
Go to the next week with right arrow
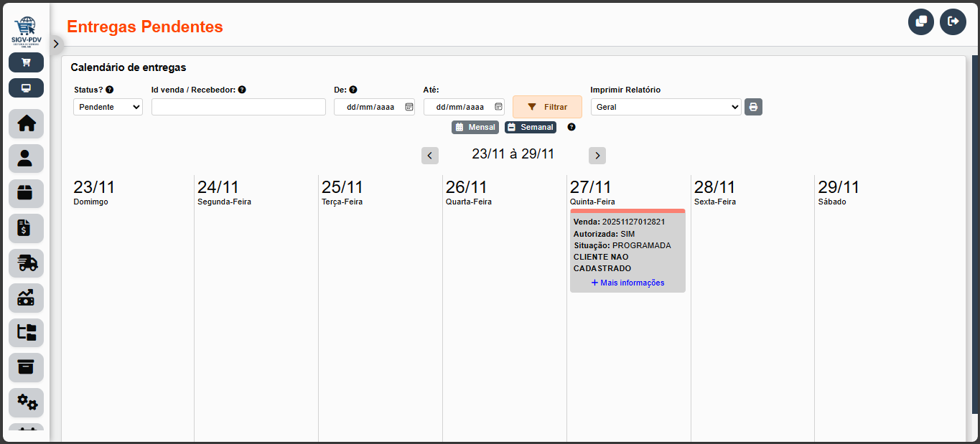coord(597,156)
